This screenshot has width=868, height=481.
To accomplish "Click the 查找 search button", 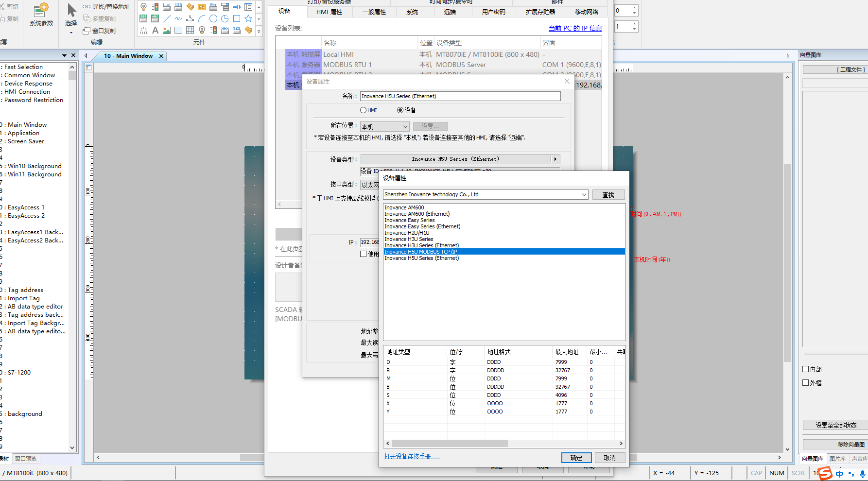I will coord(608,195).
